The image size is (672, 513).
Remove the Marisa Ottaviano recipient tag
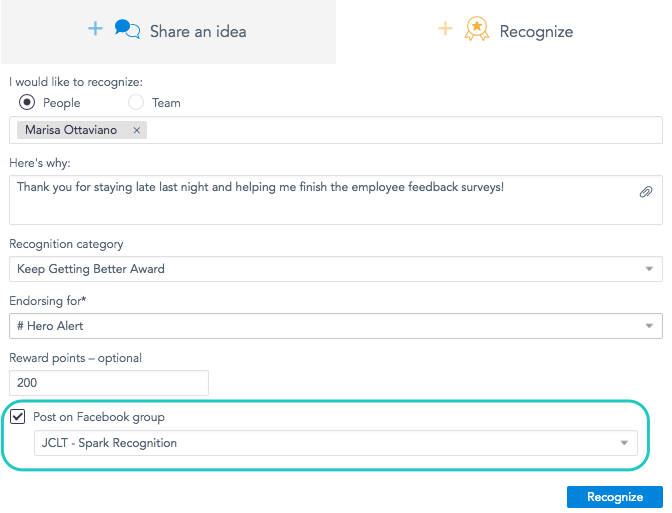137,130
